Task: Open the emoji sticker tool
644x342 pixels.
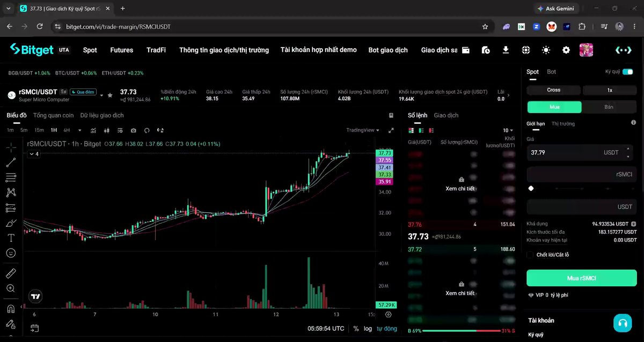Action: (x=11, y=253)
